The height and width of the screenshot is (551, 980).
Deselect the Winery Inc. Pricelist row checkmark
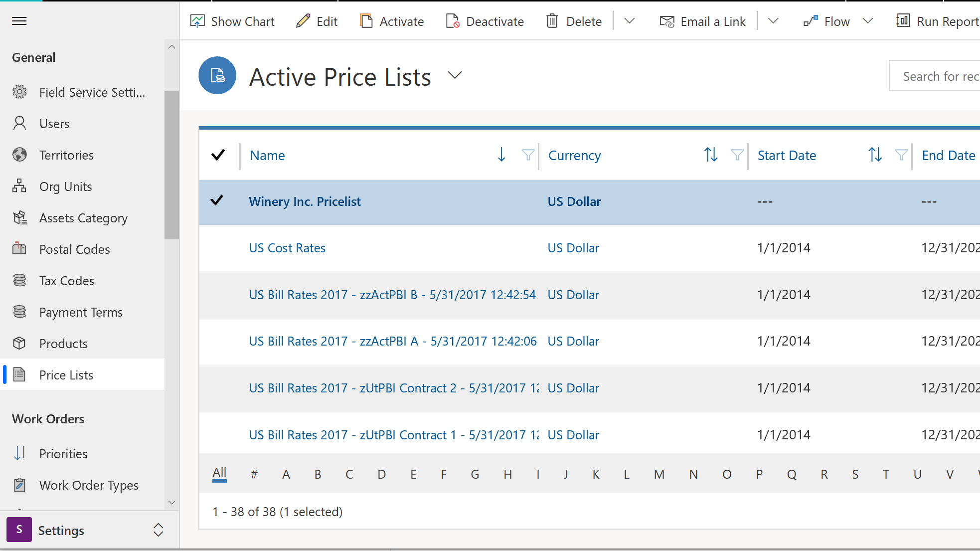(x=217, y=200)
